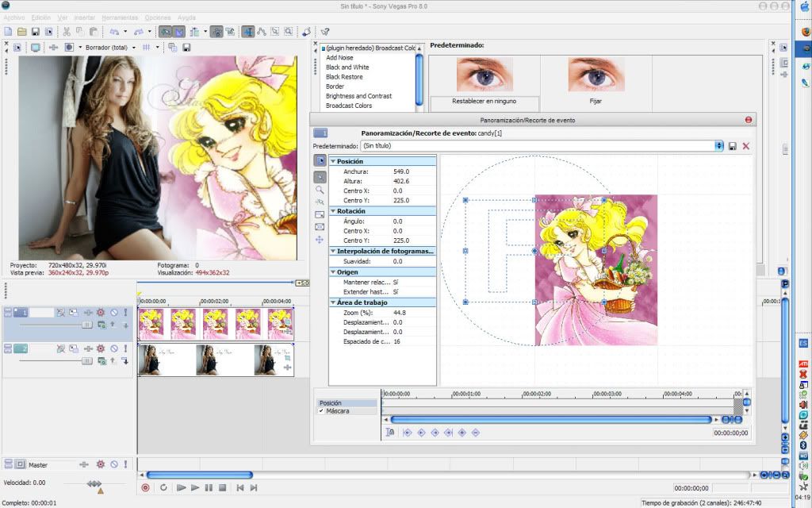Adjust the Velocidad playback rate slider
Image resolution: width=812 pixels, height=508 pixels.
[94, 483]
